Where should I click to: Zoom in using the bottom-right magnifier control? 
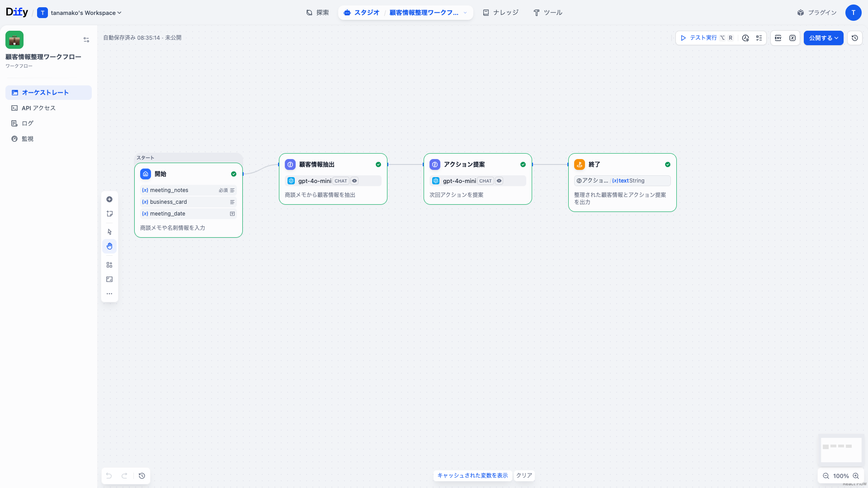[856, 476]
